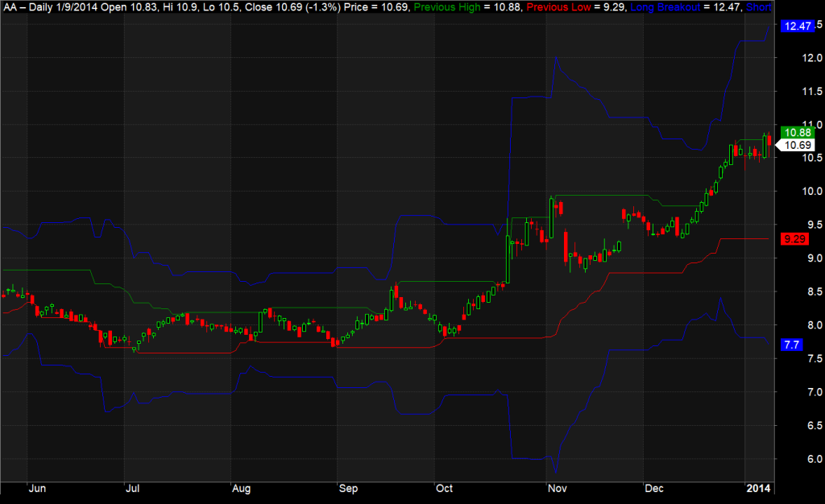Open the AA symbol selector
The width and height of the screenshot is (825, 504).
coord(10,7)
